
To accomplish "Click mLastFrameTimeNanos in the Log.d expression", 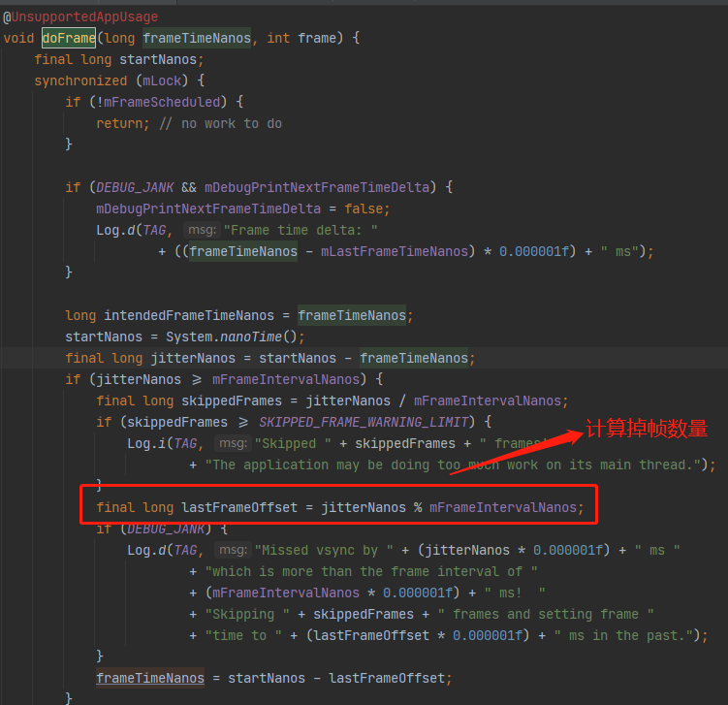I will [x=395, y=252].
